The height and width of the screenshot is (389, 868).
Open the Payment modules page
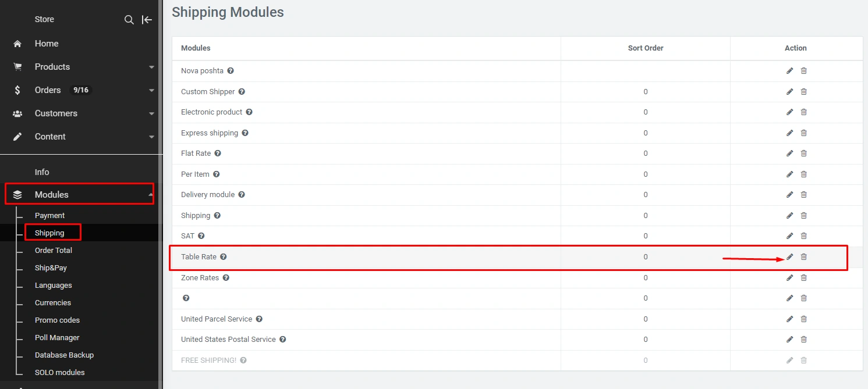[49, 216]
